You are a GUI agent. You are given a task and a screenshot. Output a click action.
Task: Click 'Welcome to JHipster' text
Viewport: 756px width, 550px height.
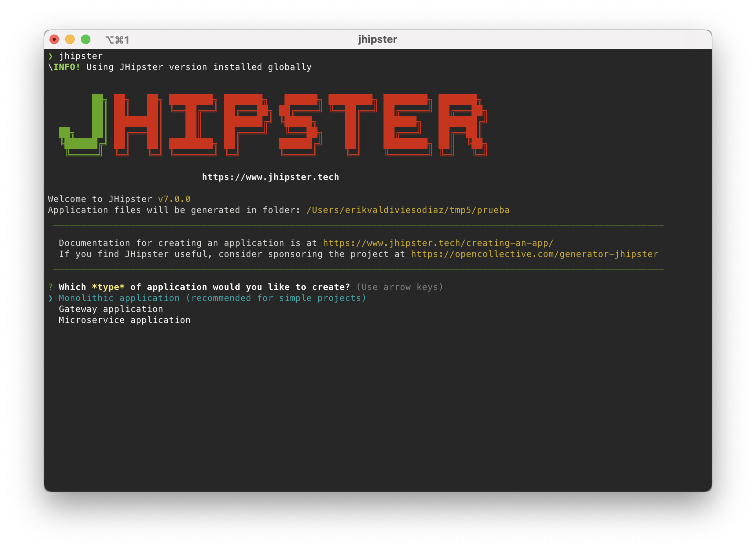tap(100, 199)
